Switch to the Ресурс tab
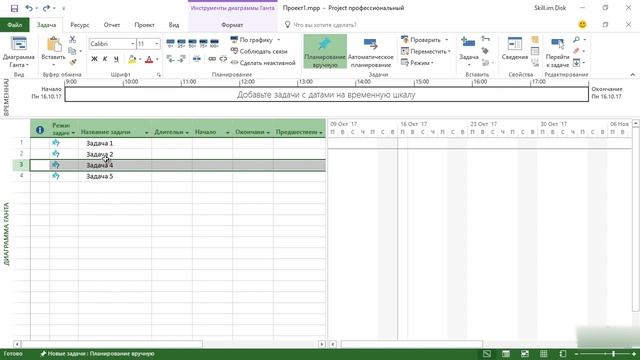Screen dimensions: 640x360 tap(80, 25)
